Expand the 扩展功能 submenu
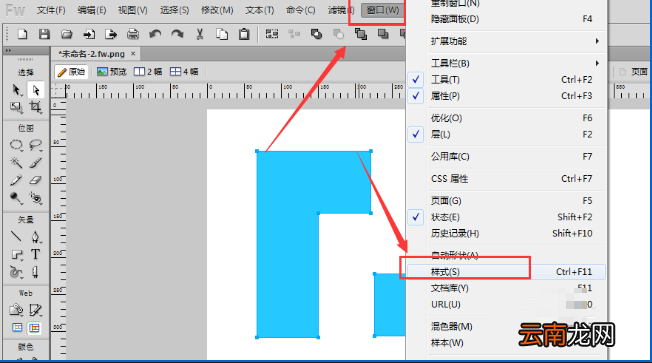The image size is (652, 363). tap(506, 41)
